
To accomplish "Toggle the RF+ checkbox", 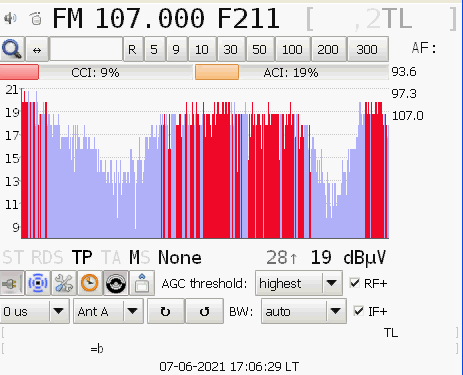I will 355,283.
